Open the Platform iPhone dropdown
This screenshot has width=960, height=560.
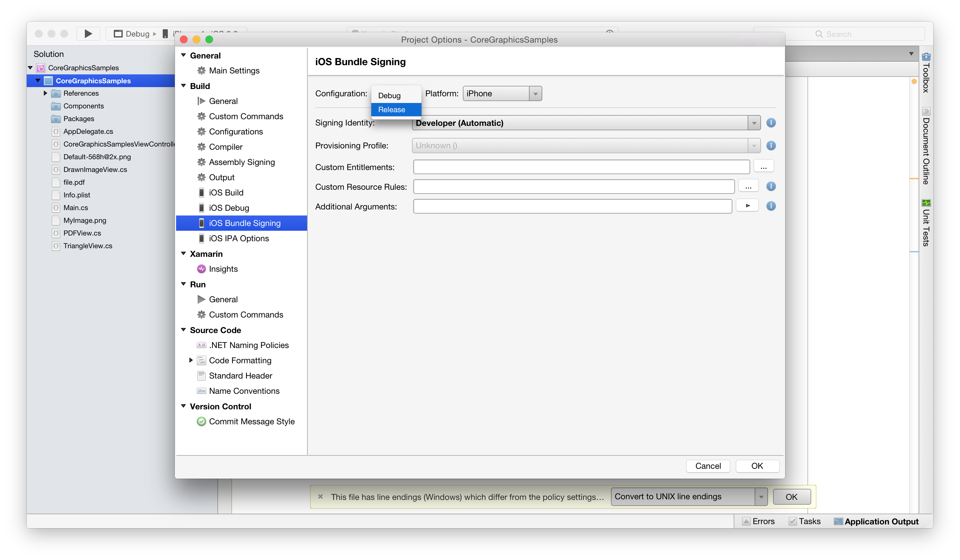pyautogui.click(x=536, y=93)
